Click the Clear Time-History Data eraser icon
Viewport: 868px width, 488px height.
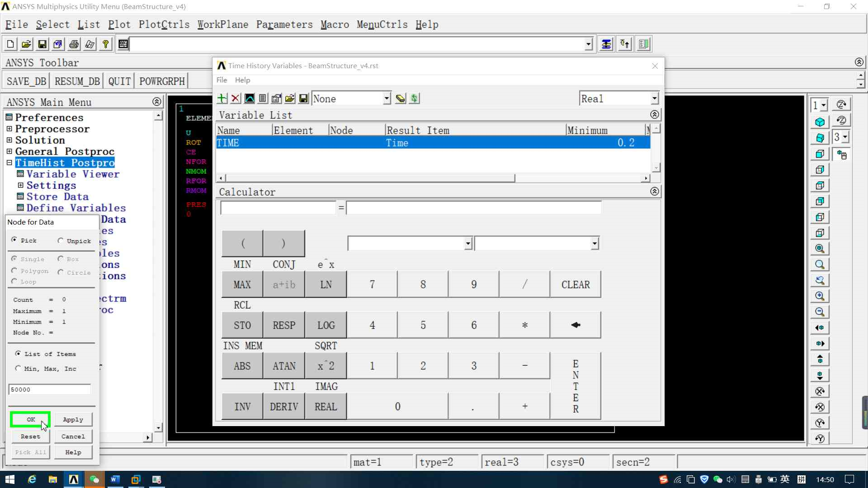pyautogui.click(x=401, y=99)
